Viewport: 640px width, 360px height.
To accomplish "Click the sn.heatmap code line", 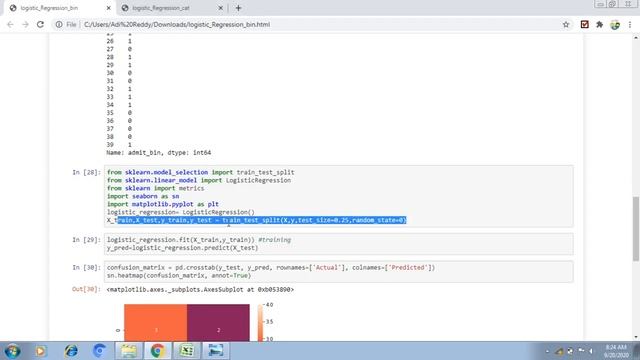I will pos(179,276).
